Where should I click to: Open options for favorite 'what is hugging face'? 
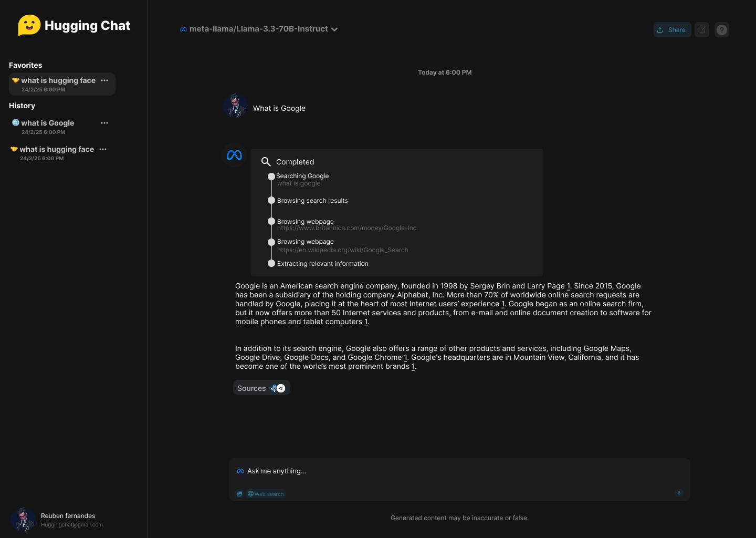coord(104,80)
